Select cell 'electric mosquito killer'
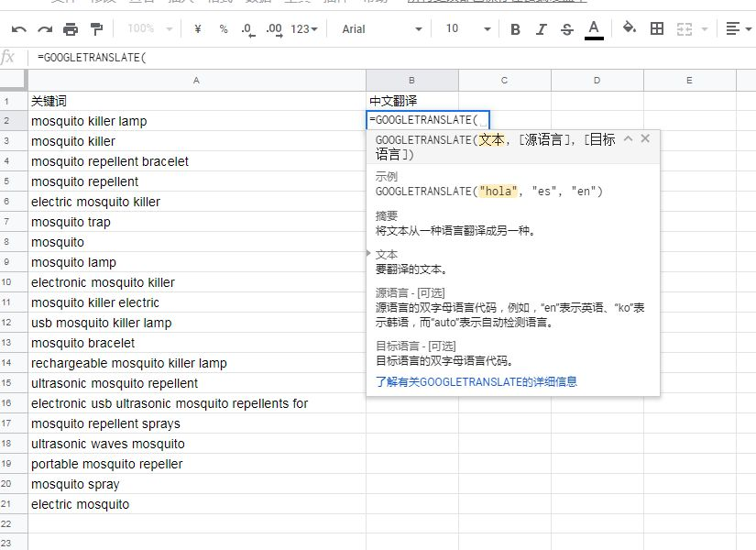756x550 pixels. 197,202
